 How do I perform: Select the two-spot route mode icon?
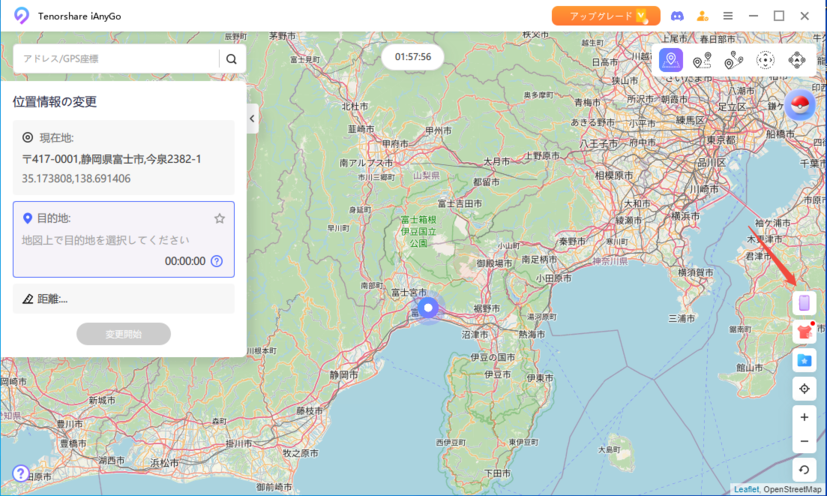pos(702,60)
